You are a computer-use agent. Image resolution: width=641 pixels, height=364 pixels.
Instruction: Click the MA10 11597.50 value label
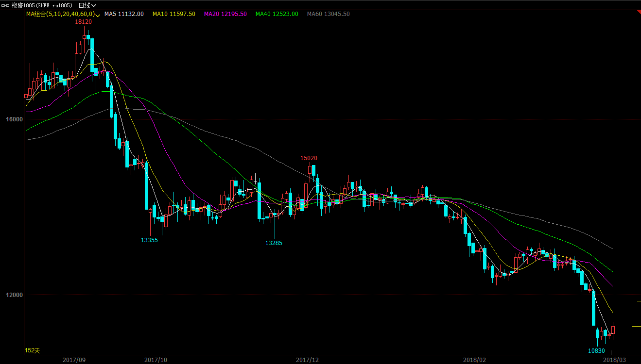(174, 14)
